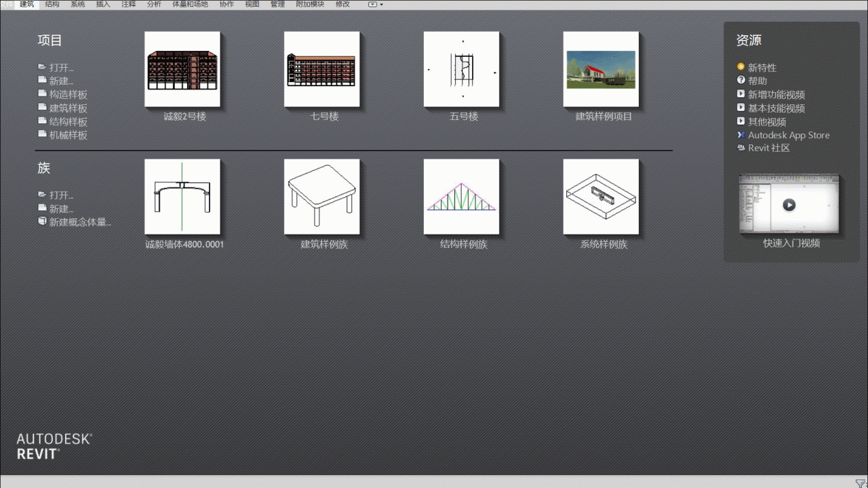Switch to the 分析 ribbon tab

154,4
